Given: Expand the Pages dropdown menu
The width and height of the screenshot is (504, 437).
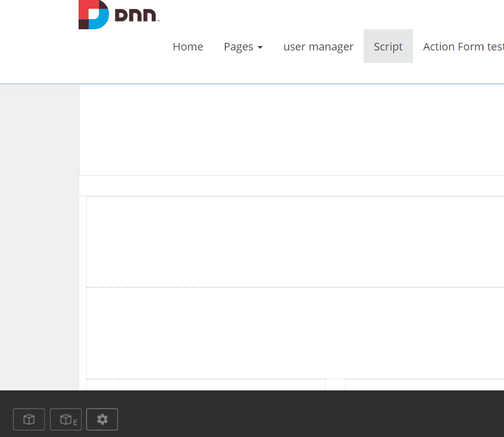Looking at the screenshot, I should coord(243,47).
